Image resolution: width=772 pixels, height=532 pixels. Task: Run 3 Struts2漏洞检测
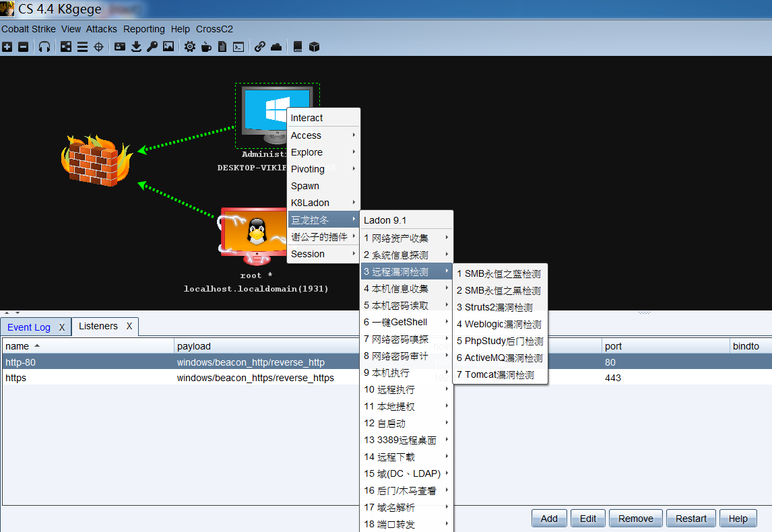coord(500,307)
